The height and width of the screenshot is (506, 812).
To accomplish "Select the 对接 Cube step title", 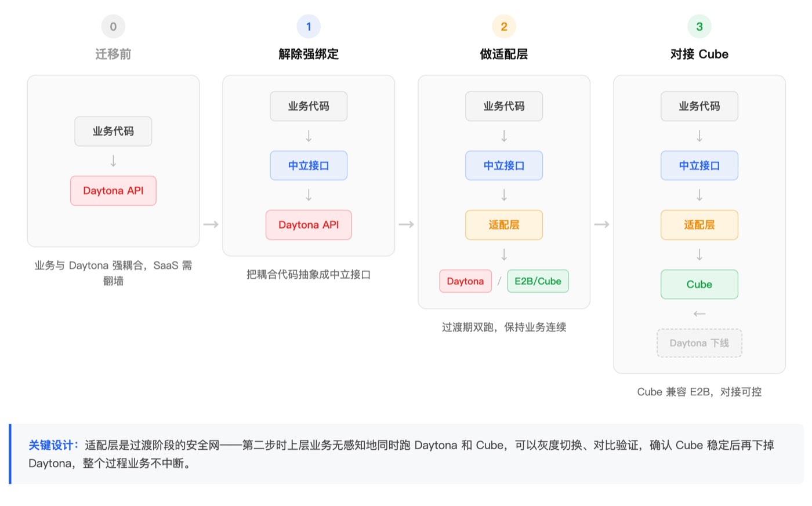I will tap(699, 54).
